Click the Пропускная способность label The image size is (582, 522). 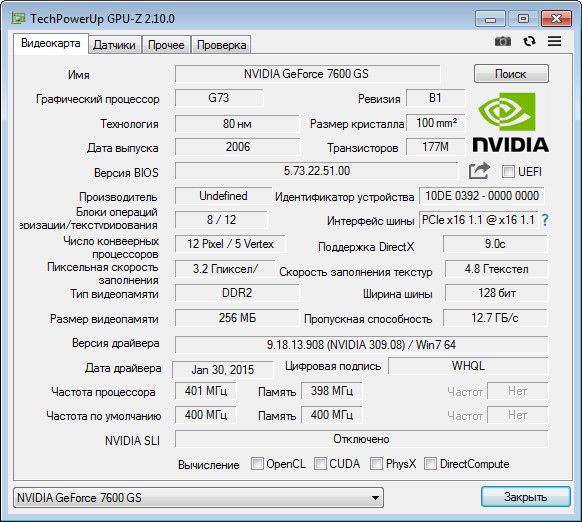click(x=368, y=319)
